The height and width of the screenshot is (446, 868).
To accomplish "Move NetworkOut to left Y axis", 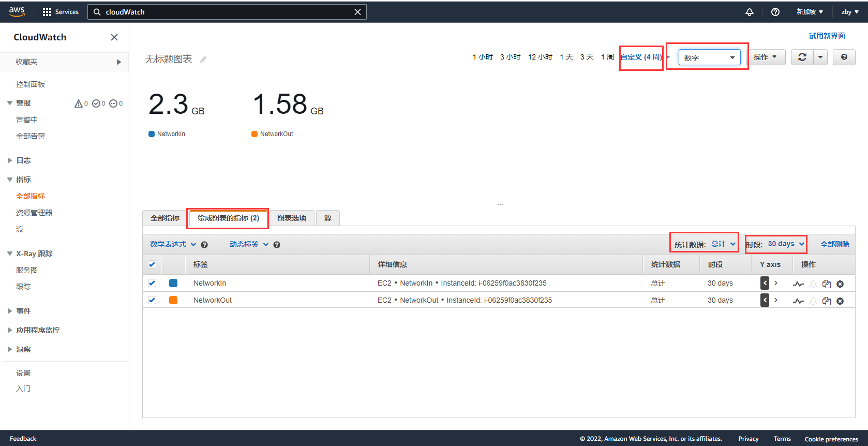I will coord(765,300).
